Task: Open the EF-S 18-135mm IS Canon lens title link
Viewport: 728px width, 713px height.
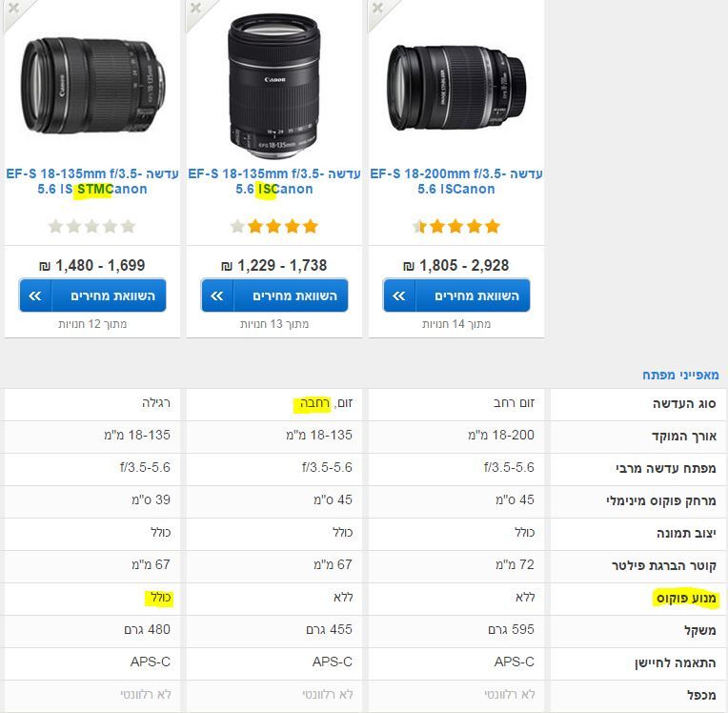Action: (273, 181)
